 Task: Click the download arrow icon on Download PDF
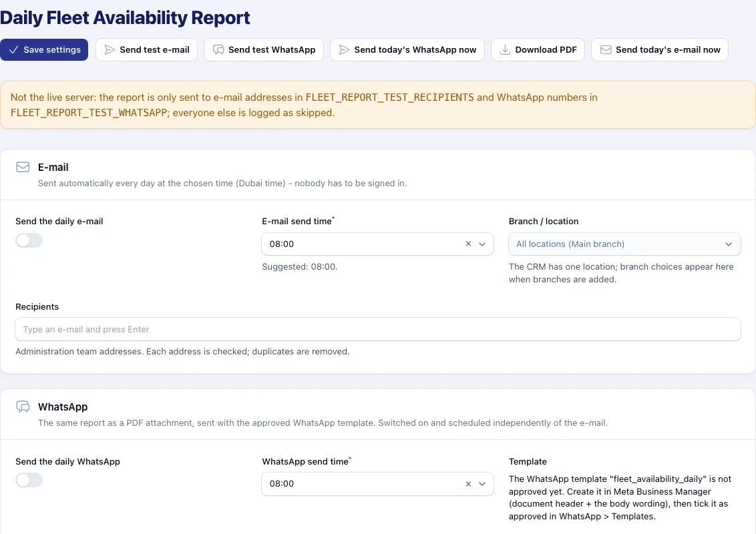point(505,49)
